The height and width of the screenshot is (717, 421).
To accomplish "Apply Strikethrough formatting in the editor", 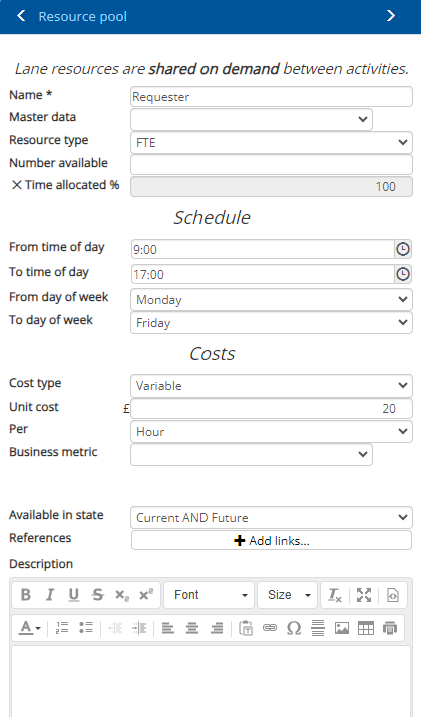I will (97, 595).
